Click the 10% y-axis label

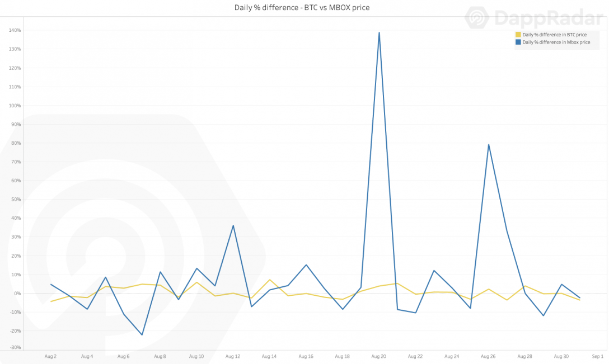[16, 275]
